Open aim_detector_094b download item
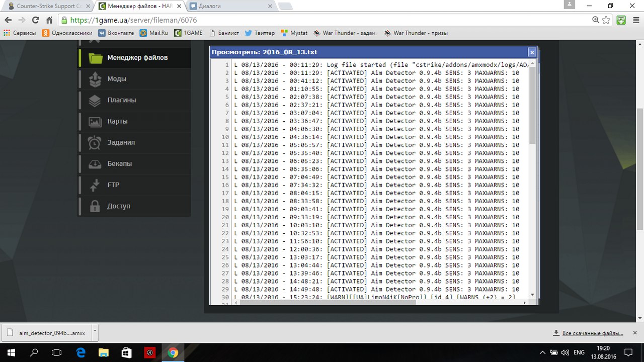 46,333
